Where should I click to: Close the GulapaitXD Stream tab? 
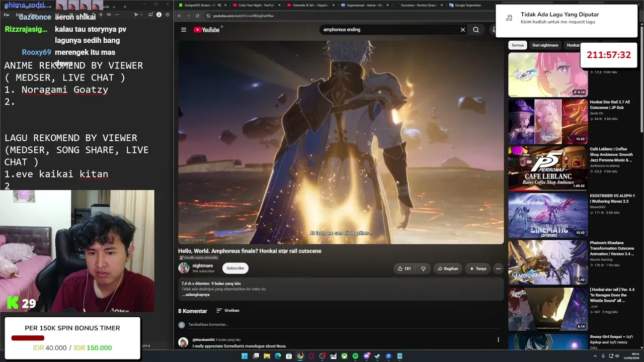tap(225, 5)
